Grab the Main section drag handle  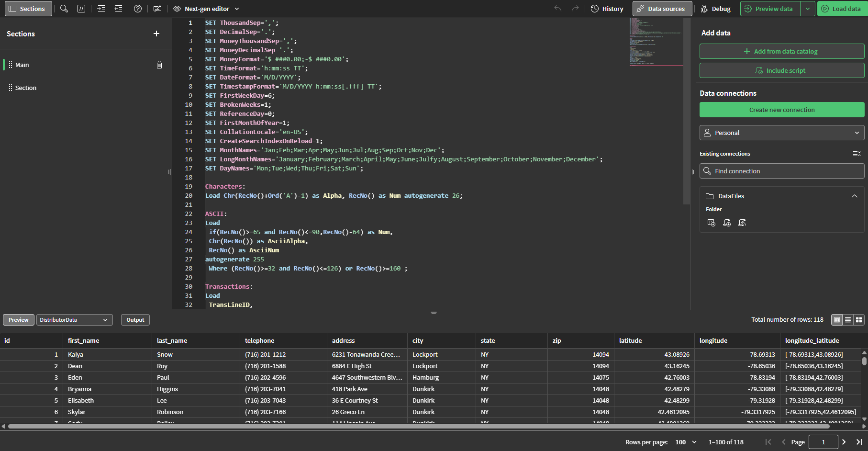pyautogui.click(x=11, y=65)
